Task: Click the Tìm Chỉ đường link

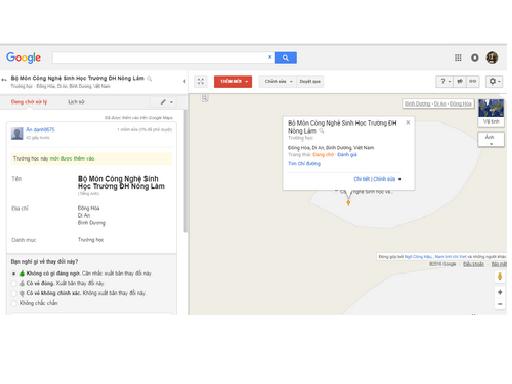Action: tap(304, 163)
